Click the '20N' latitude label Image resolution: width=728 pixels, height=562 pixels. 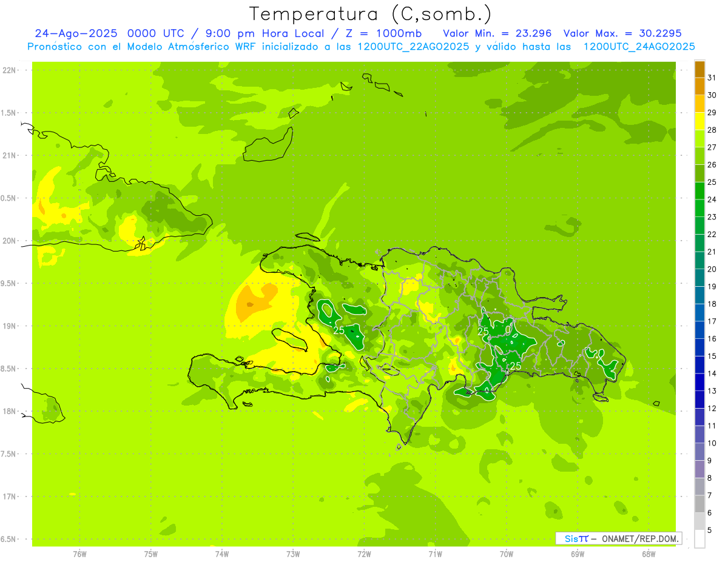click(10, 241)
